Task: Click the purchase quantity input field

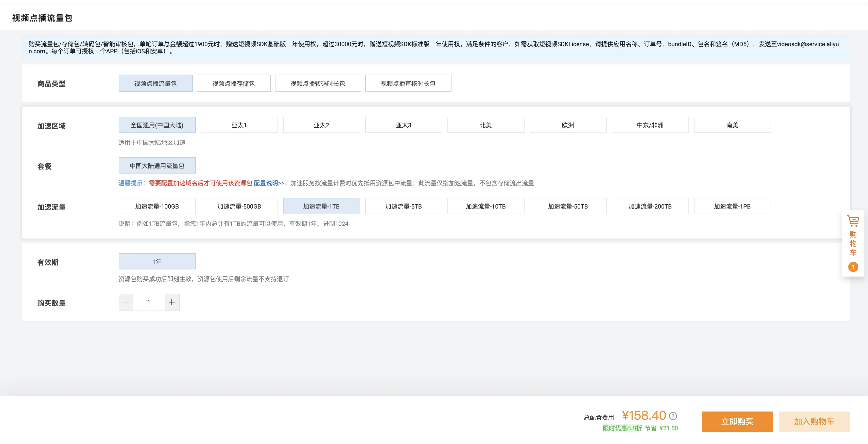Action: pyautogui.click(x=149, y=302)
